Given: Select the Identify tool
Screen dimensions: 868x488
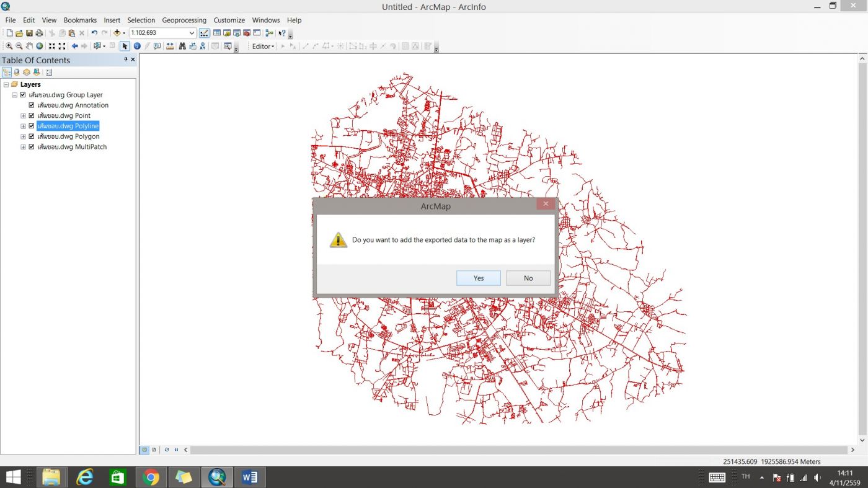Looking at the screenshot, I should click(x=137, y=47).
